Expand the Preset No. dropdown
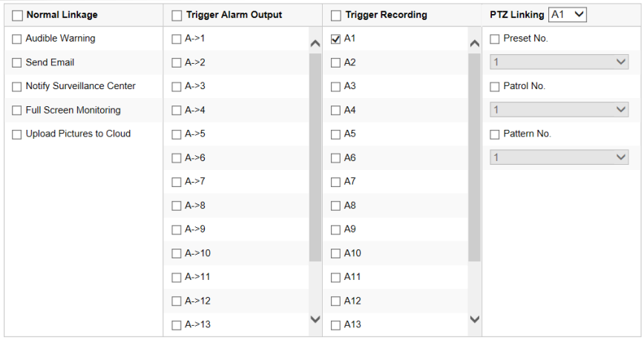The image size is (644, 340). coord(559,62)
